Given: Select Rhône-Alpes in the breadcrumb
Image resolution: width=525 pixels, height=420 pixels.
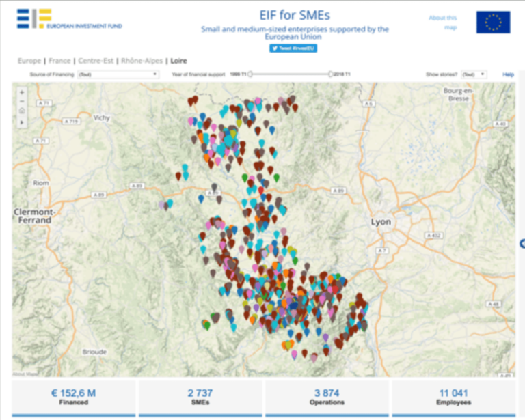Looking at the screenshot, I should [142, 61].
